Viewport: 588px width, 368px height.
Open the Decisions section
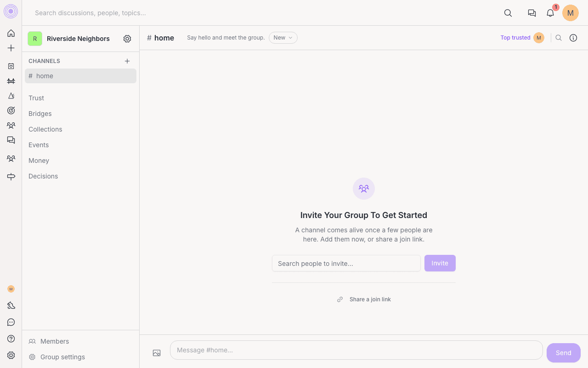pyautogui.click(x=43, y=176)
